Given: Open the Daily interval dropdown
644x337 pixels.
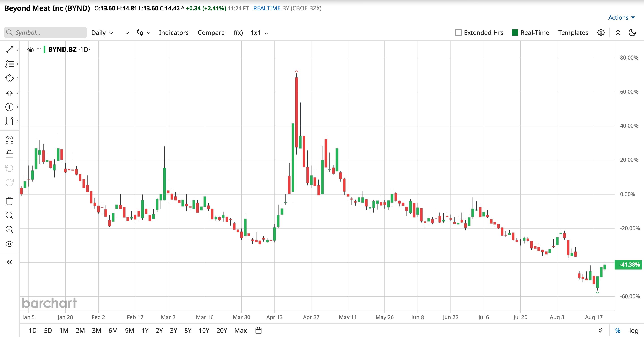Looking at the screenshot, I should (102, 33).
